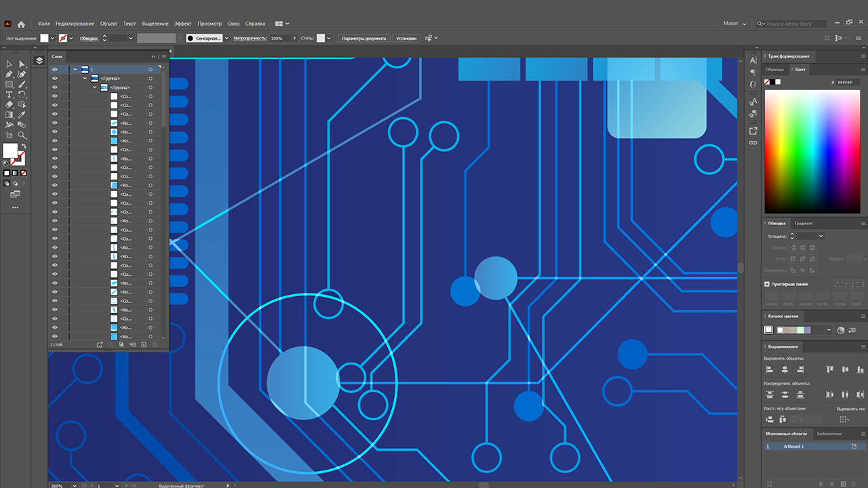Hide layer 1 with eye icon

(55, 69)
